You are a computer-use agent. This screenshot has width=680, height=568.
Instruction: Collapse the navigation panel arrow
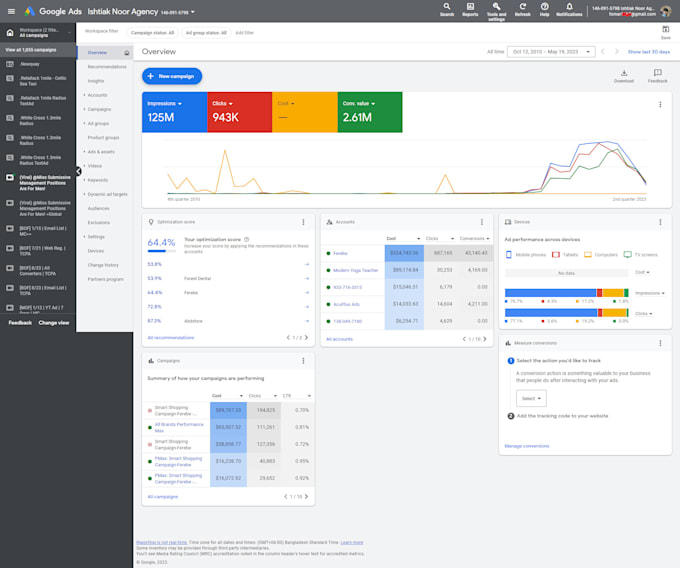pyautogui.click(x=78, y=171)
